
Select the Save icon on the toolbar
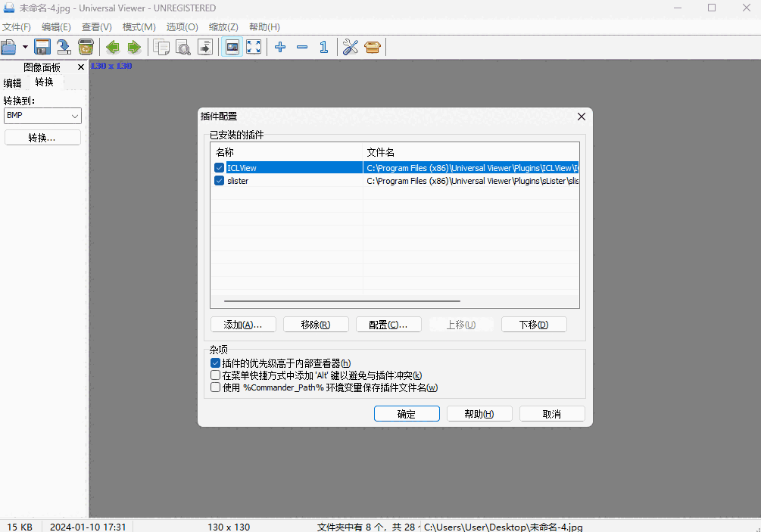42,46
